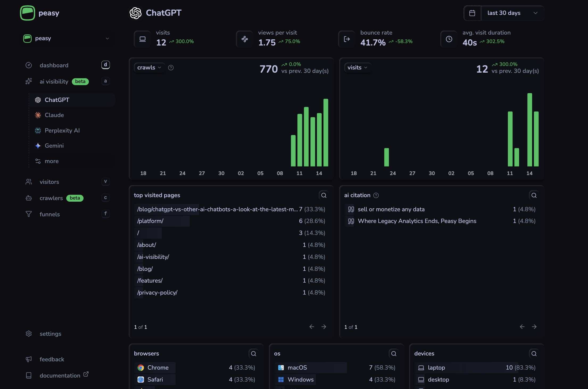This screenshot has width=588, height=389.
Task: Select the / root page row
Action: (231, 233)
